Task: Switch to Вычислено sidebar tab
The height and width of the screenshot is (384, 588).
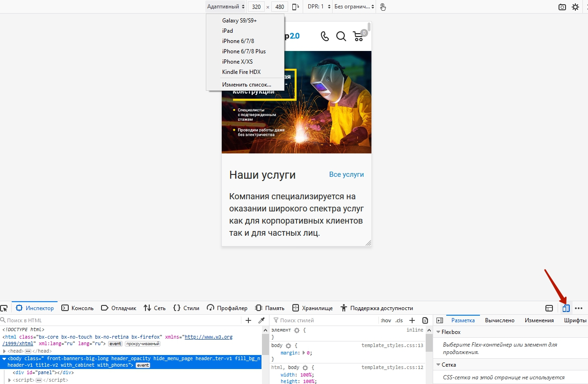Action: pyautogui.click(x=500, y=320)
